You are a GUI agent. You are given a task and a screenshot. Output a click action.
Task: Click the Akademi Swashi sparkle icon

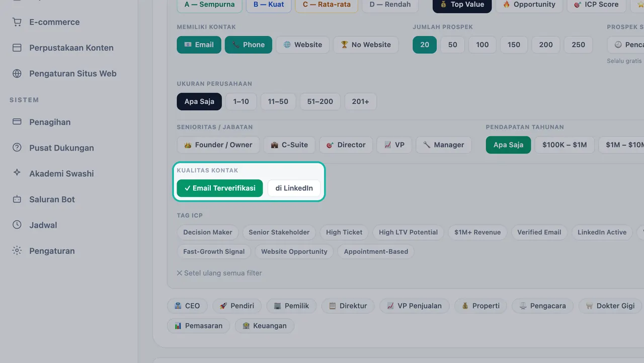click(x=17, y=173)
